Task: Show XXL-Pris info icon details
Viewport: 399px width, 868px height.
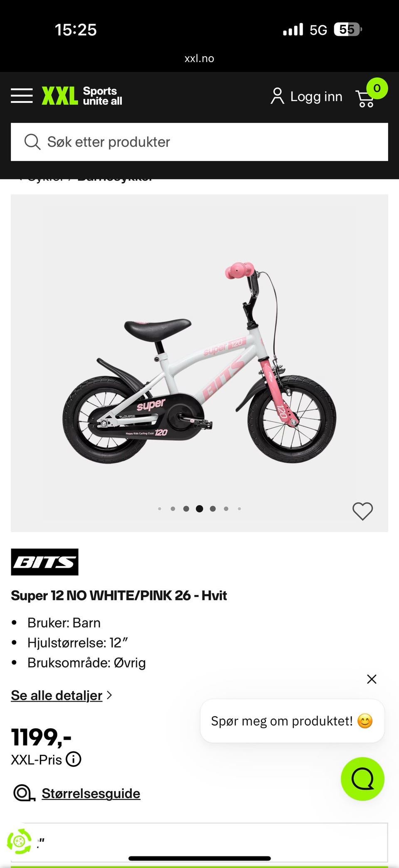Action: tap(74, 759)
